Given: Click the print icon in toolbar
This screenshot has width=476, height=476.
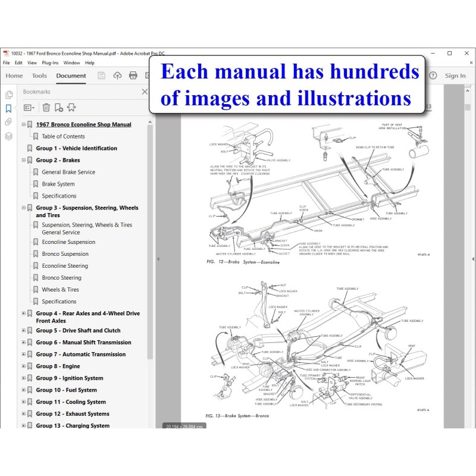Looking at the screenshot, I should click(x=133, y=76).
